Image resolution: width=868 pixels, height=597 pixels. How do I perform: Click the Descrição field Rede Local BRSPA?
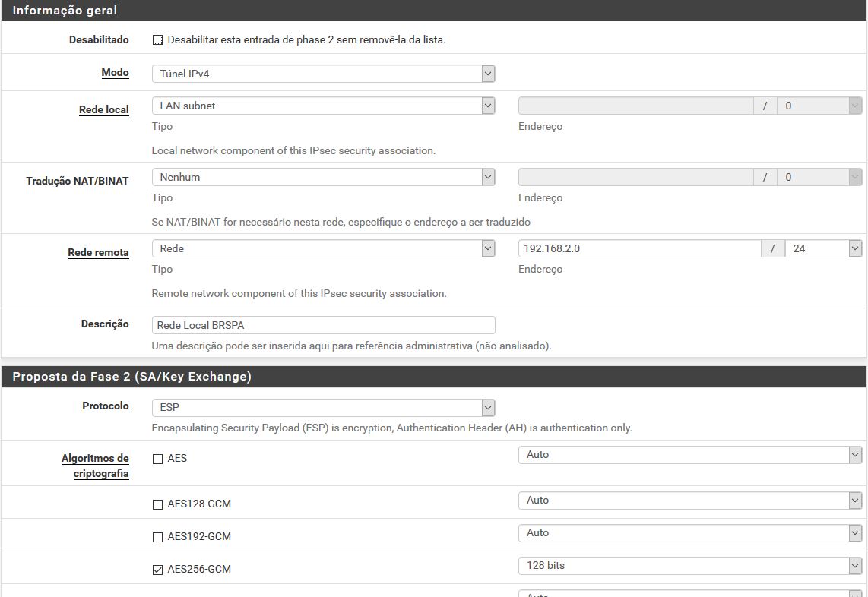click(323, 325)
